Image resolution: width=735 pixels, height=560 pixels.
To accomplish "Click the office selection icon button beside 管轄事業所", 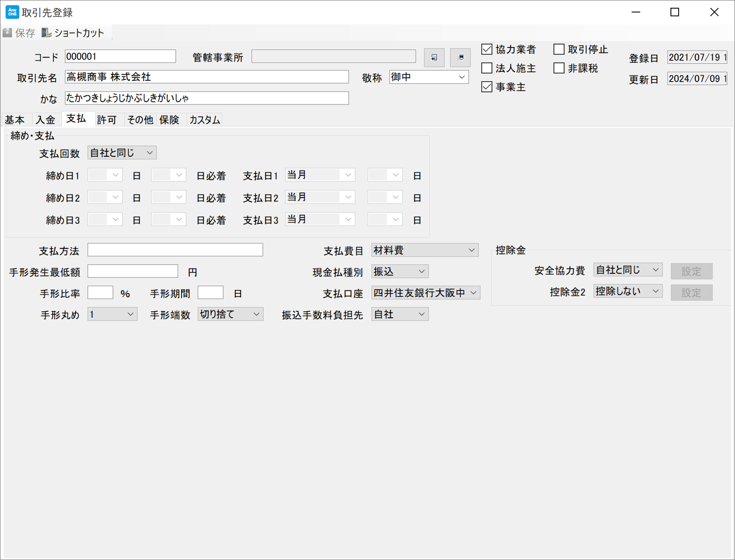I will tap(434, 57).
